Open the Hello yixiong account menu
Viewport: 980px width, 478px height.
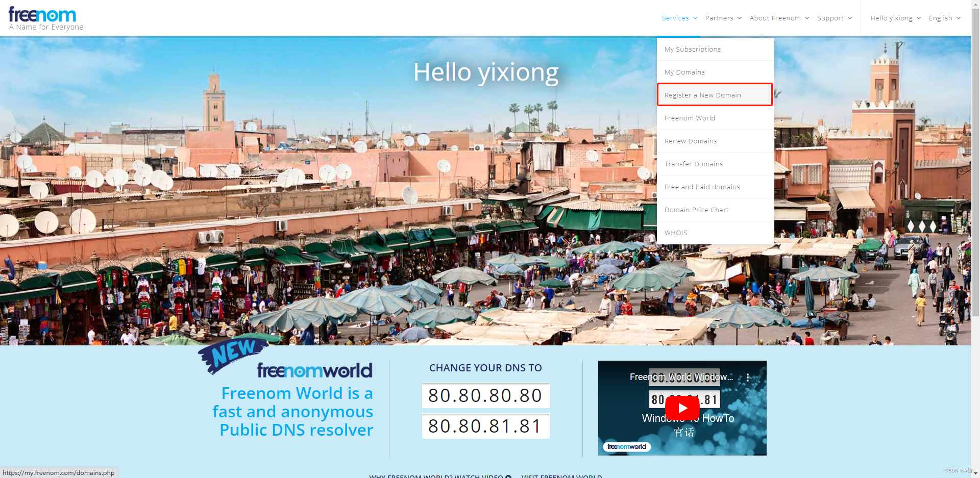(x=895, y=18)
